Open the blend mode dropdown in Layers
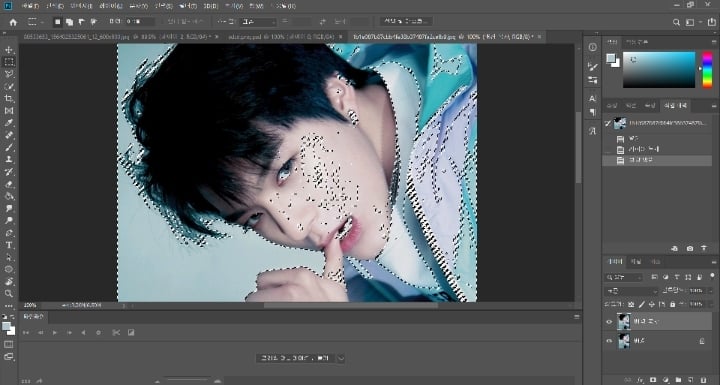This screenshot has width=720, height=385. [631, 291]
